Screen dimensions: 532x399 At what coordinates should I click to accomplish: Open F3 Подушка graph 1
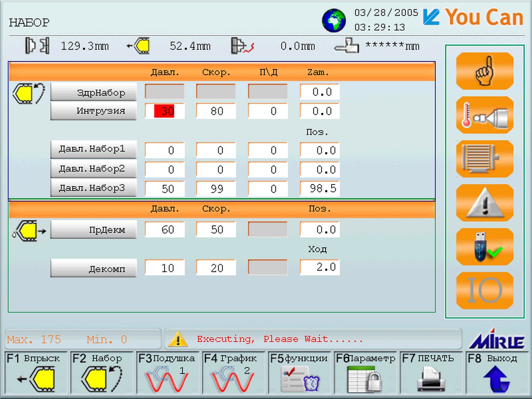pos(167,372)
